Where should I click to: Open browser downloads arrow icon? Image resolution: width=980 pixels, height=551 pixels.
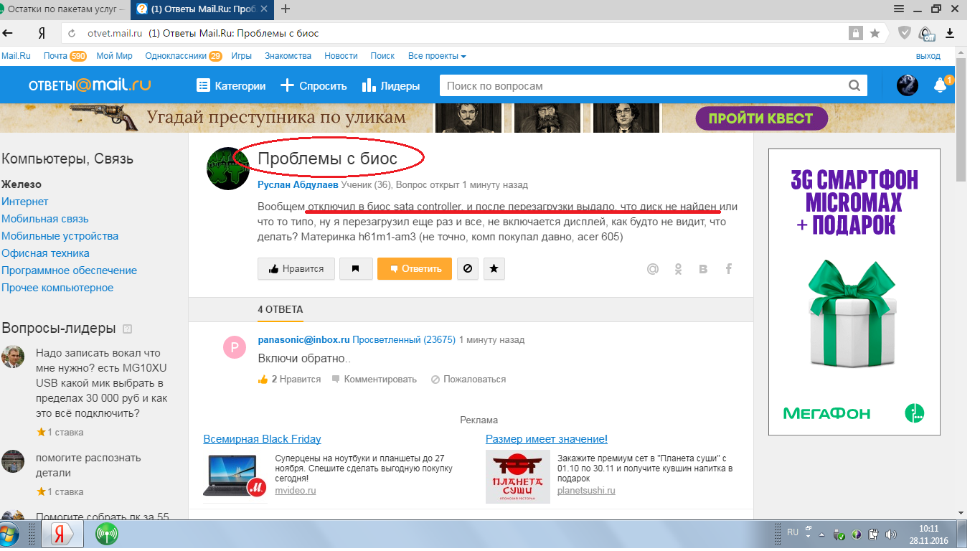pyautogui.click(x=950, y=33)
